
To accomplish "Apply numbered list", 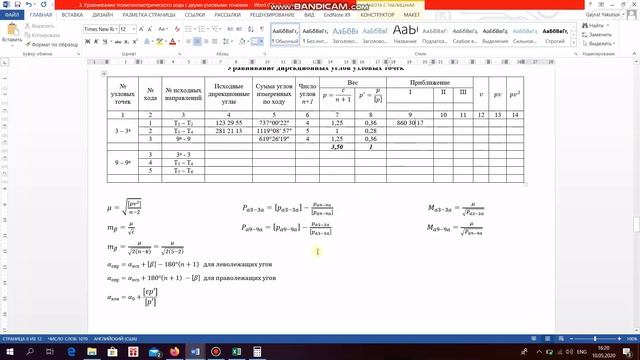I will coord(202,29).
